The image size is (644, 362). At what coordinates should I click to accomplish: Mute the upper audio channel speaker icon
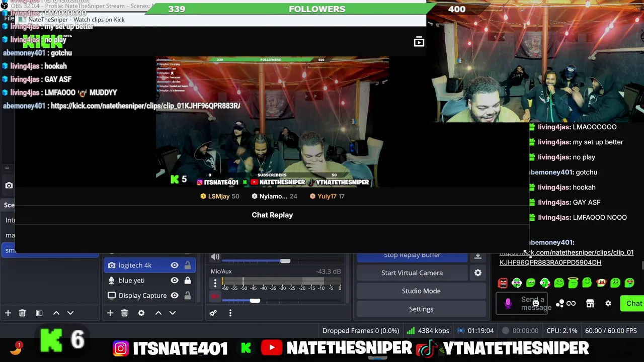pos(215,257)
